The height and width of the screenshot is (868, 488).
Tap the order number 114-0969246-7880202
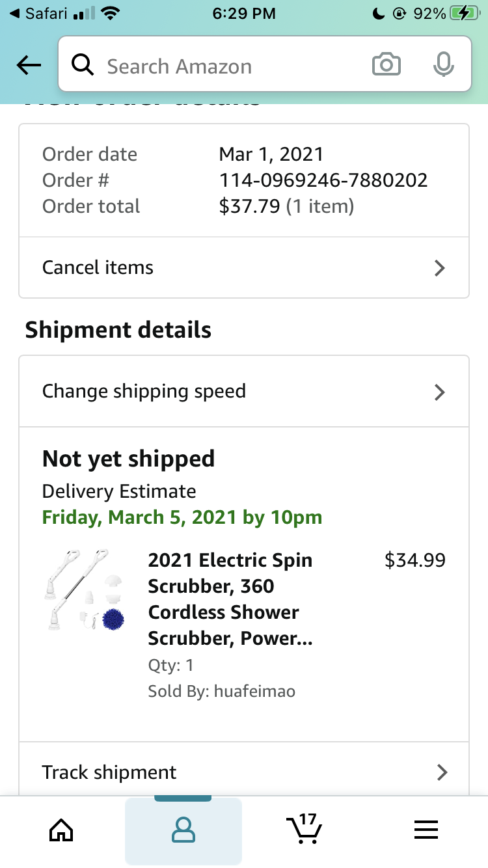[323, 180]
